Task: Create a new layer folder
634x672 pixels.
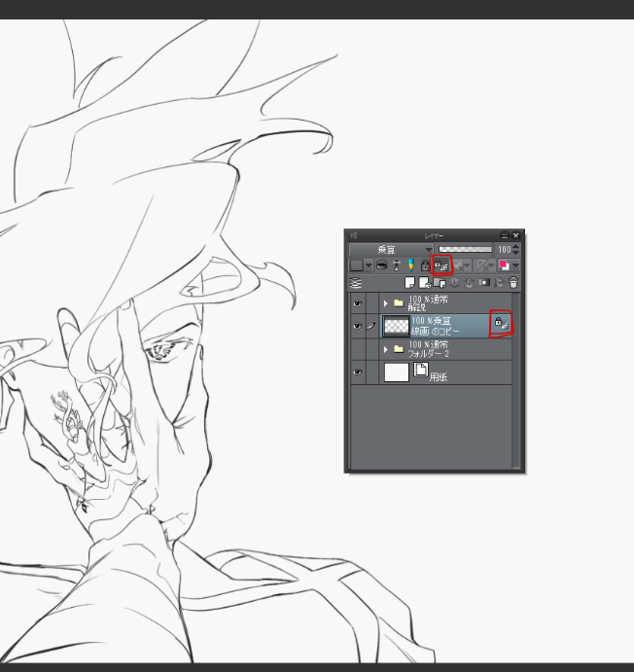Action: pyautogui.click(x=440, y=283)
